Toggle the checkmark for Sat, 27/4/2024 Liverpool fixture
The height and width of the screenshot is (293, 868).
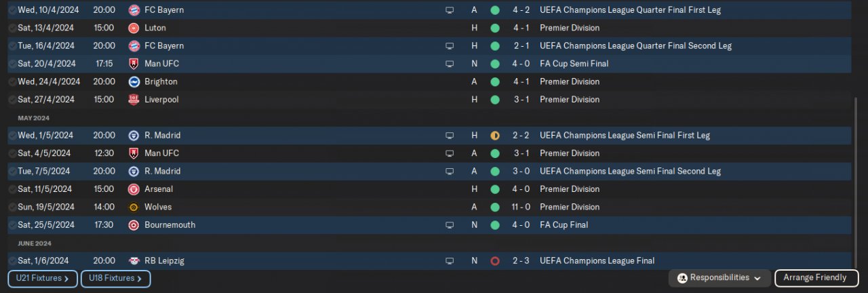coord(13,99)
